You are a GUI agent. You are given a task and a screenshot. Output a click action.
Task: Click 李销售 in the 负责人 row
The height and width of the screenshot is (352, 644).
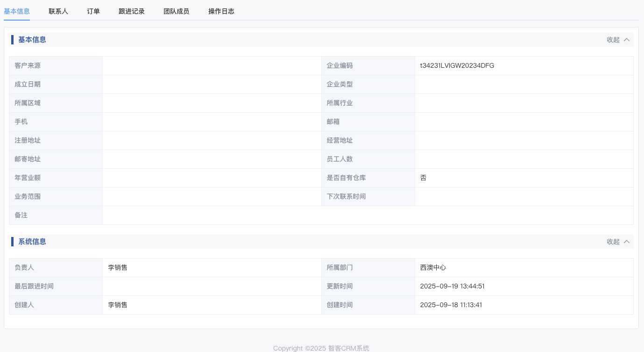point(118,268)
